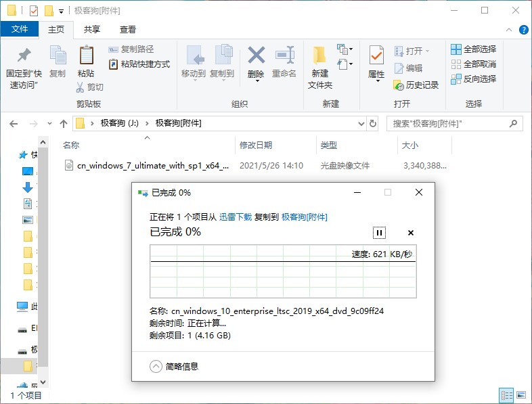The image size is (532, 404).
Task: Click Select none (全部取消)
Action: pos(474,64)
